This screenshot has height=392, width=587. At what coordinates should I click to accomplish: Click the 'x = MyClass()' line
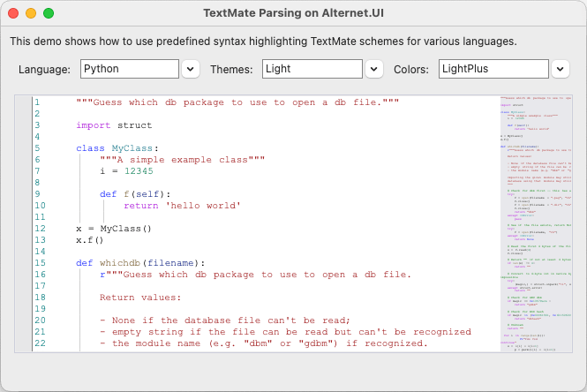point(114,228)
